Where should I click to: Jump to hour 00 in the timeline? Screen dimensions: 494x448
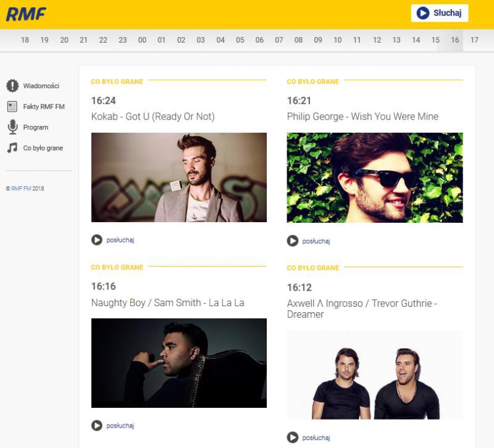142,40
